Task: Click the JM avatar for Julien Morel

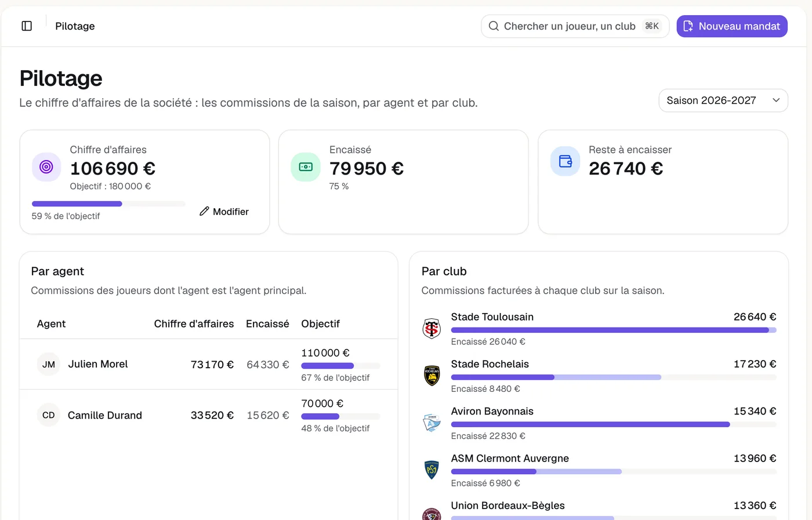Action: pyautogui.click(x=49, y=365)
